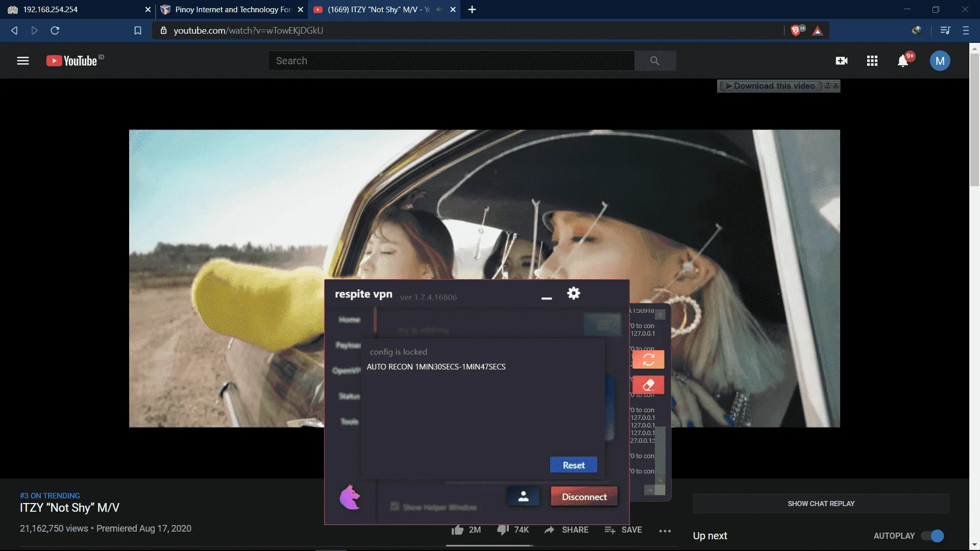980x551 pixels.
Task: Close the 192.168.254.254 tab
Action: click(148, 9)
